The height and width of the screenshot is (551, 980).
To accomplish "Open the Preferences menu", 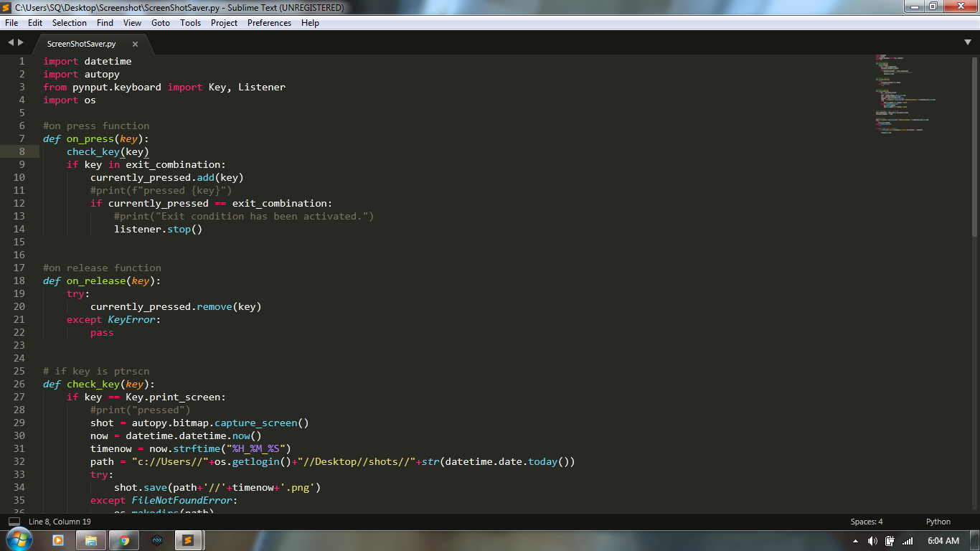I will tap(269, 22).
